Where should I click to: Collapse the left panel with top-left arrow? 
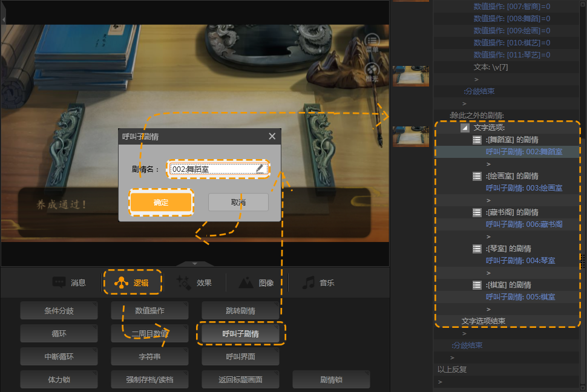click(x=3, y=19)
